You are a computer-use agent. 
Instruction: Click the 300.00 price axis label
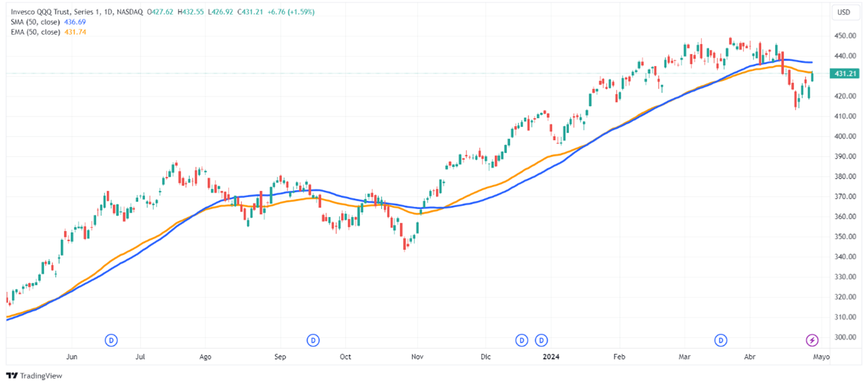click(x=845, y=337)
